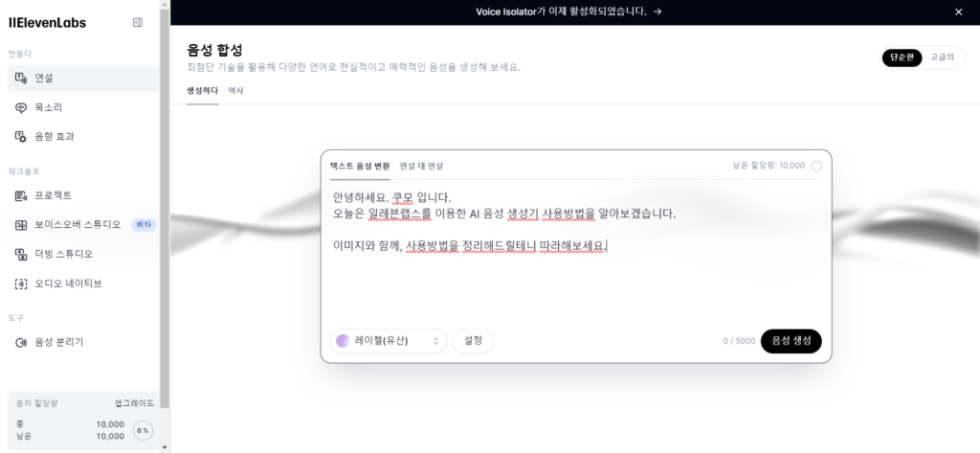Select the 역사 history tab
This screenshot has height=453, width=980.
[235, 91]
